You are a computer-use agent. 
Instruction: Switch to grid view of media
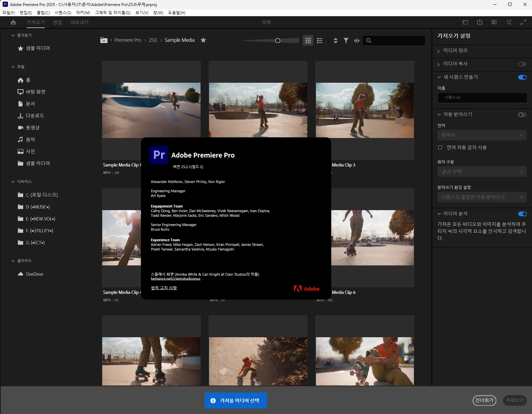tap(308, 40)
